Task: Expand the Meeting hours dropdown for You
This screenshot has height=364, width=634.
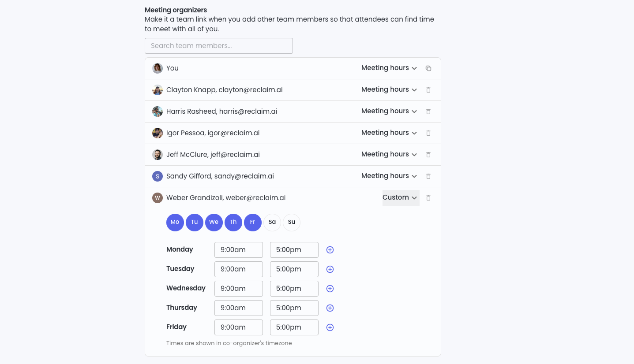Action: point(389,68)
